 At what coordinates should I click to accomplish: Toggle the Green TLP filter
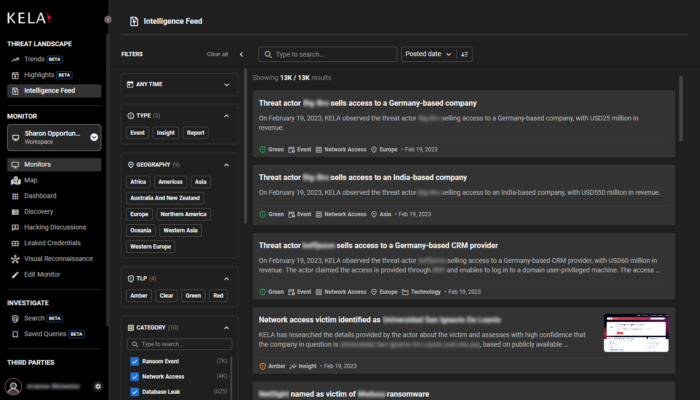pos(193,295)
